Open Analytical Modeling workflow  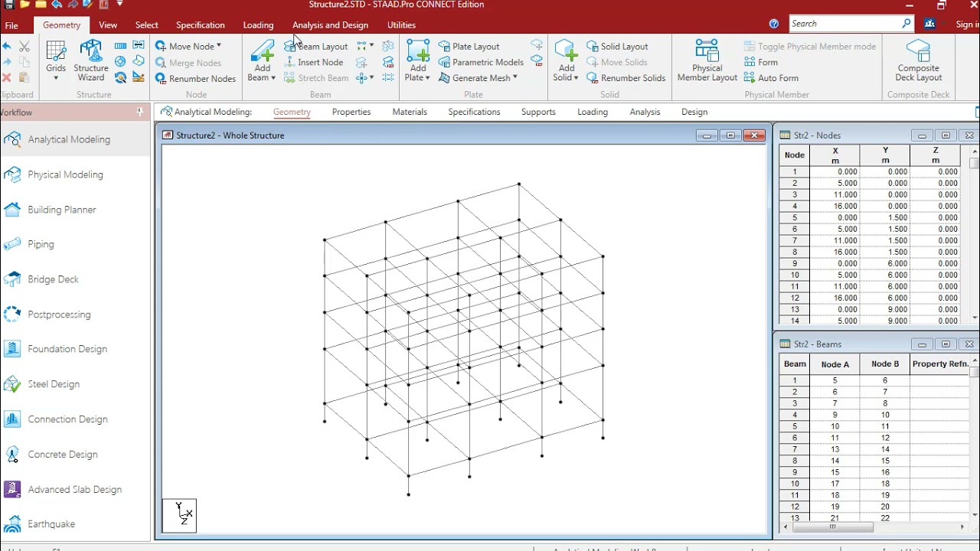tap(75, 139)
